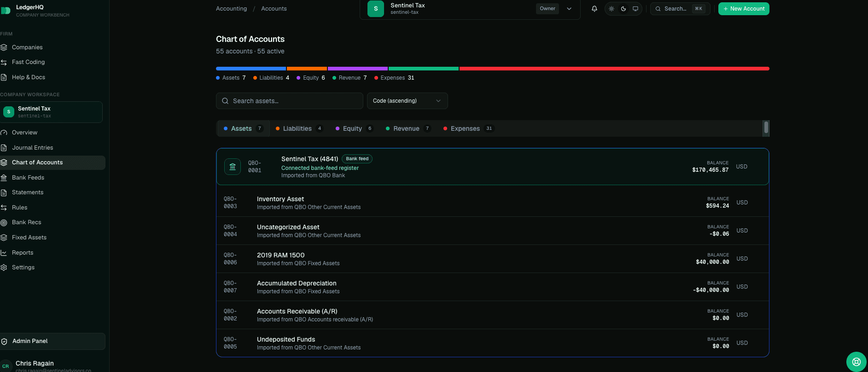
Task: Click the Liabilities 4 legend item
Action: coord(271,78)
